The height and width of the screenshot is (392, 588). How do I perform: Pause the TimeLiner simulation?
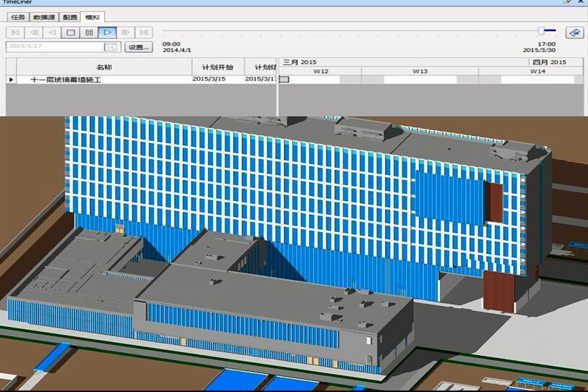tap(89, 33)
